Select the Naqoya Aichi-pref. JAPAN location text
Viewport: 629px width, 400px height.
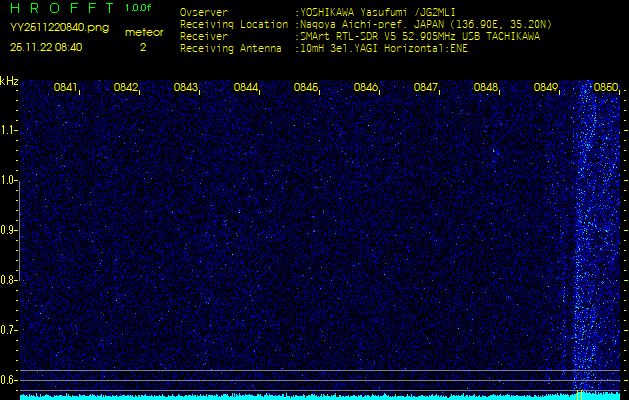click(x=426, y=25)
